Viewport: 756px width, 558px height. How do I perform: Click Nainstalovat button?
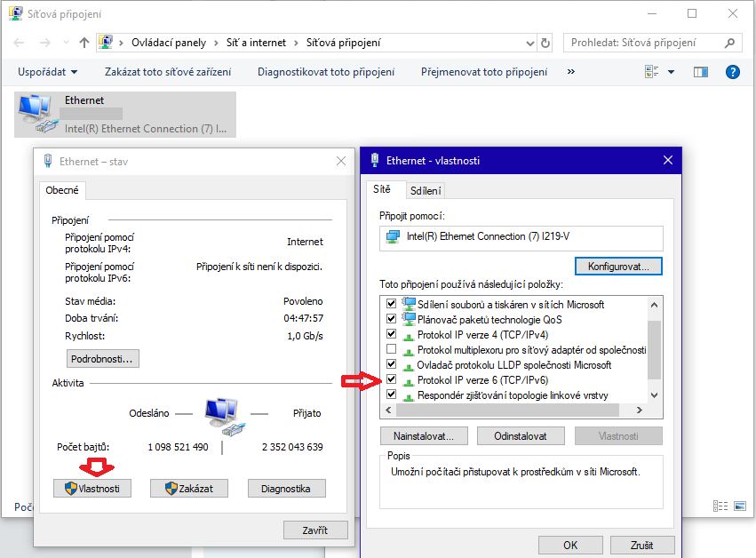pyautogui.click(x=424, y=436)
